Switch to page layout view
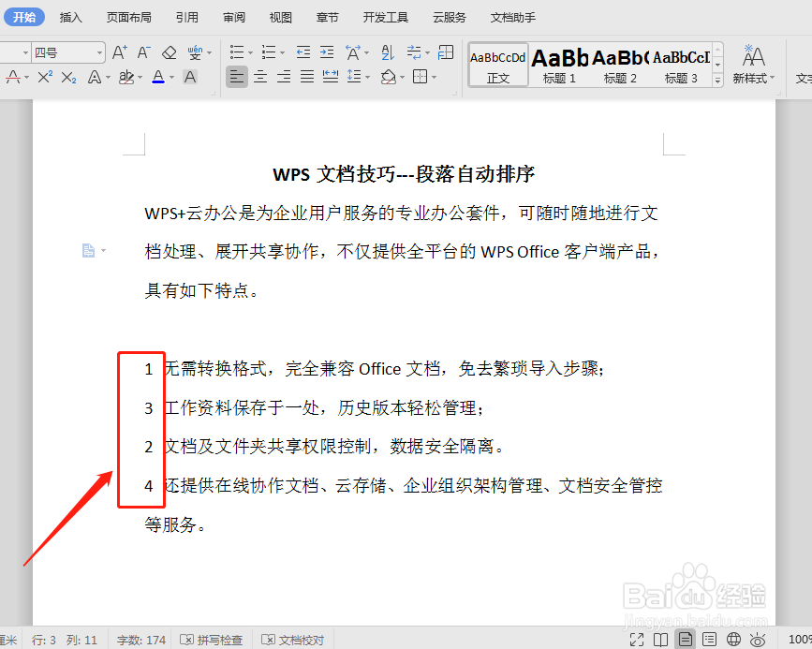The width and height of the screenshot is (812, 649). point(686,640)
